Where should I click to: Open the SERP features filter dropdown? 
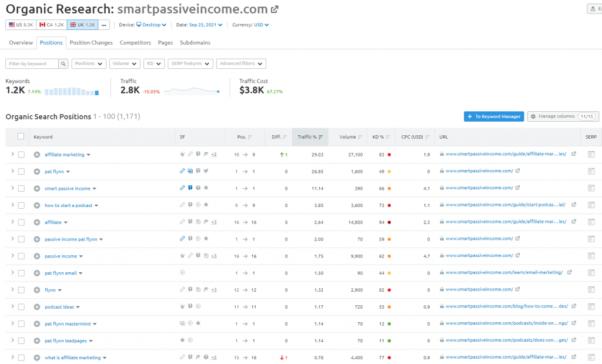click(x=190, y=64)
